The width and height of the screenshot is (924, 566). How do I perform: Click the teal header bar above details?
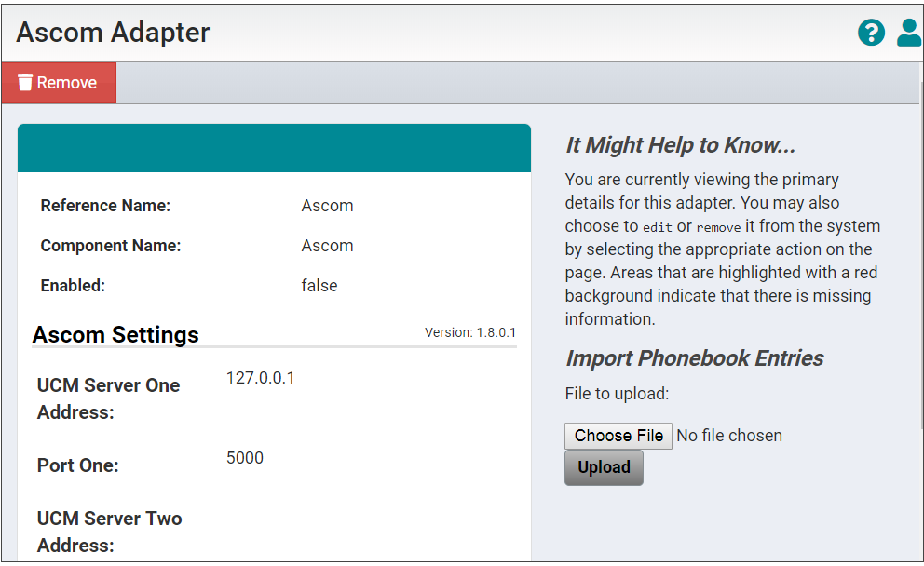[274, 147]
